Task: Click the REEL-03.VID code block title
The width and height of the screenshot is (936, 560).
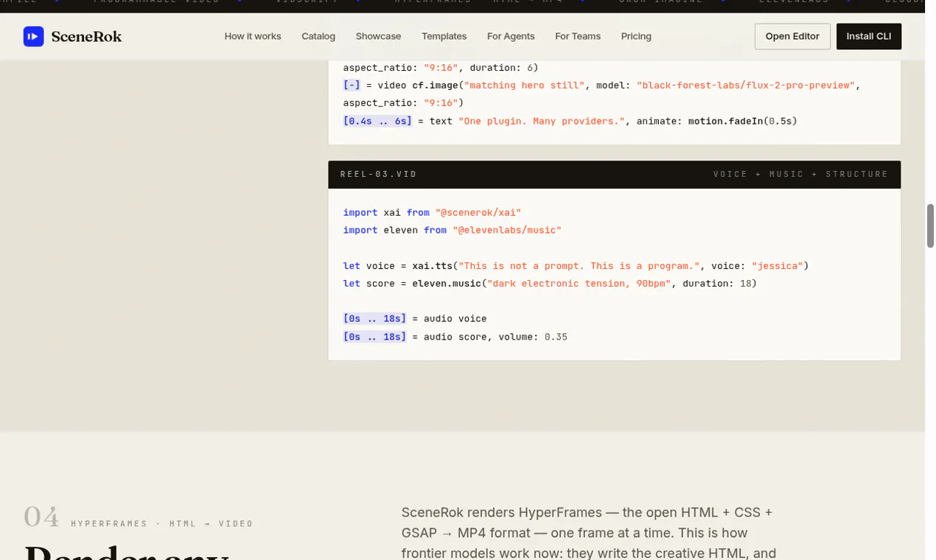Action: pos(379,175)
